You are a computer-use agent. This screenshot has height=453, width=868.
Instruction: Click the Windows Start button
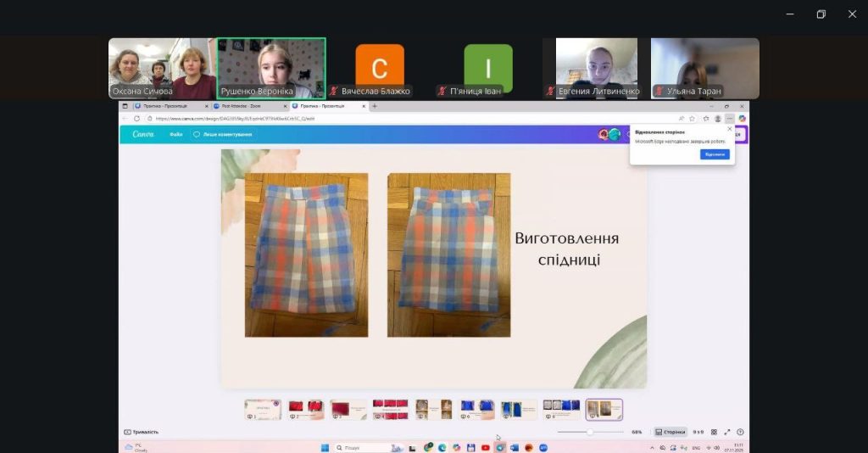pyautogui.click(x=324, y=447)
